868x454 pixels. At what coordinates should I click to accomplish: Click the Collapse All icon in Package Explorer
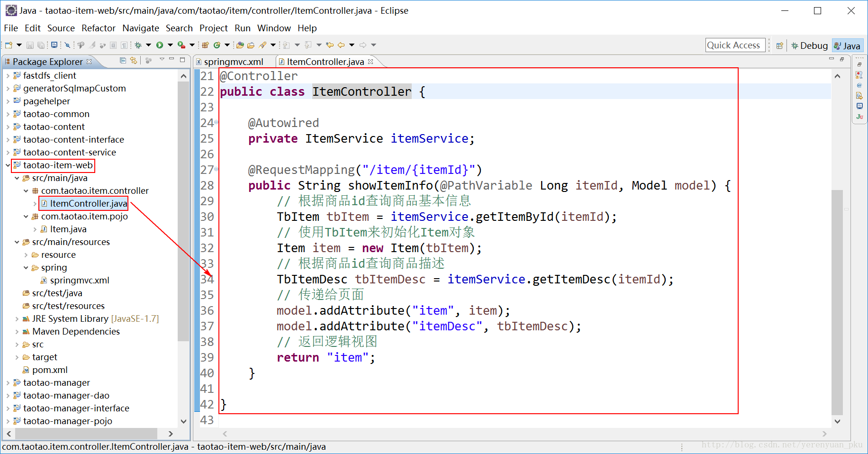(123, 60)
